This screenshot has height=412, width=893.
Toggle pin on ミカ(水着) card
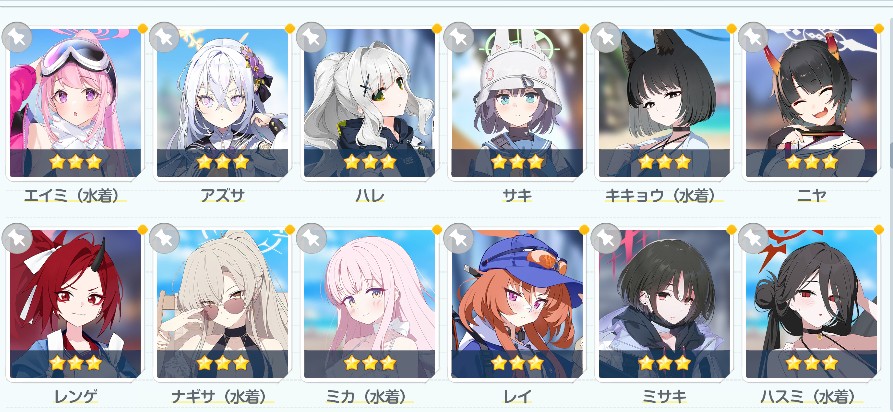[x=311, y=238]
